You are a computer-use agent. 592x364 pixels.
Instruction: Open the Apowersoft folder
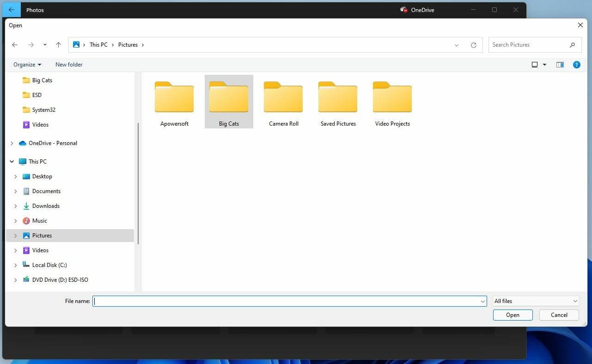pos(174,97)
